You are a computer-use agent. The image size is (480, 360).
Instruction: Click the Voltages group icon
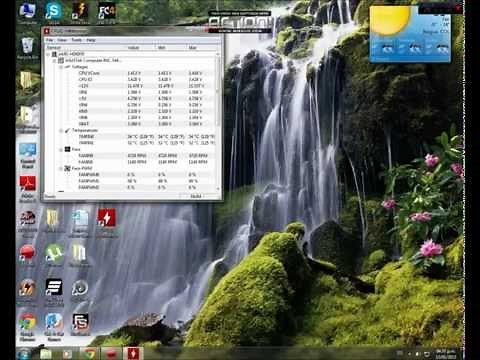(x=67, y=67)
